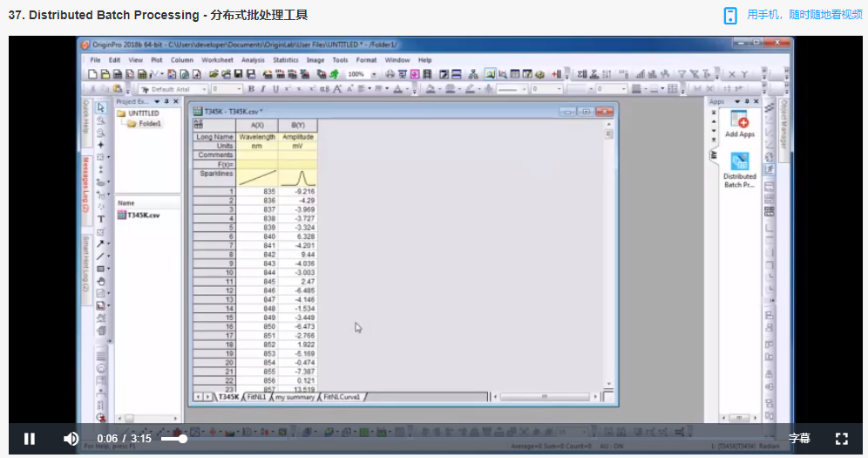Click the Amplitude sparkline peak thumbnail
Viewport: 868px width, 458px height.
298,178
